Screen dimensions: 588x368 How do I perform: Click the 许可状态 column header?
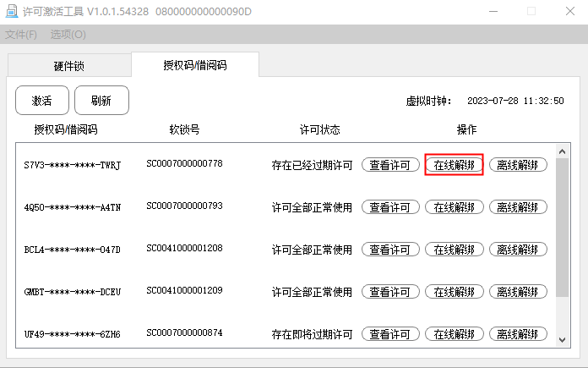(319, 129)
